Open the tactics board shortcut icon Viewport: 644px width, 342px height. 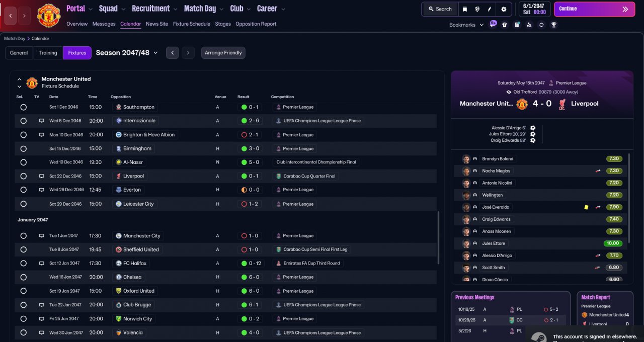pyautogui.click(x=517, y=25)
